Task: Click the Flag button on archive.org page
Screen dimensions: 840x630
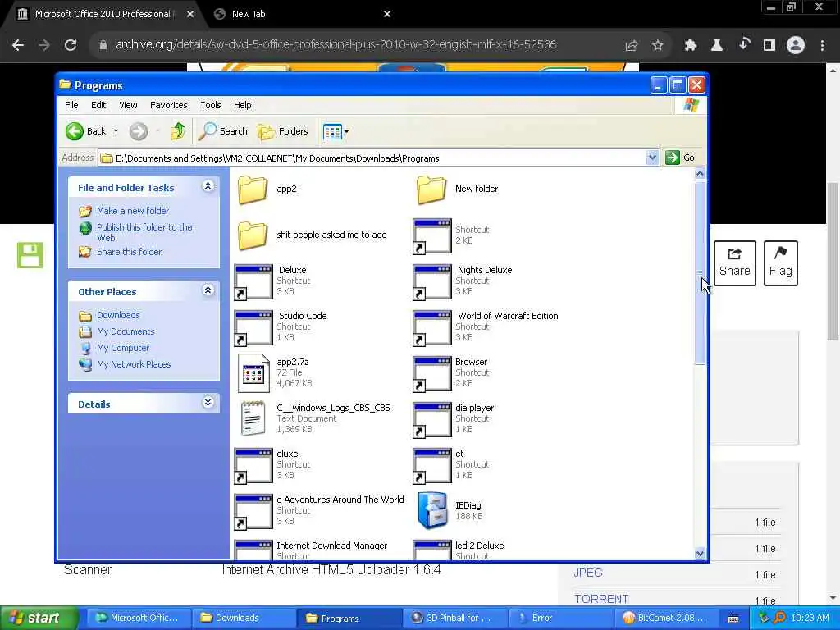Action: pyautogui.click(x=781, y=263)
